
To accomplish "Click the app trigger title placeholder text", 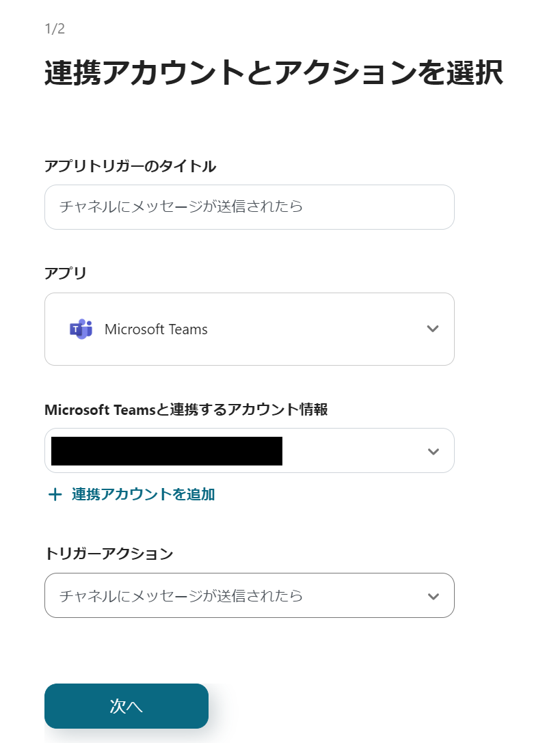I will [150, 206].
